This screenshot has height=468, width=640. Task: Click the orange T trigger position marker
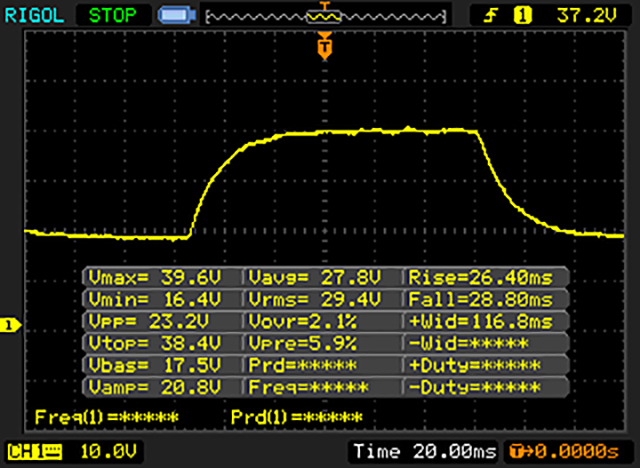325,47
